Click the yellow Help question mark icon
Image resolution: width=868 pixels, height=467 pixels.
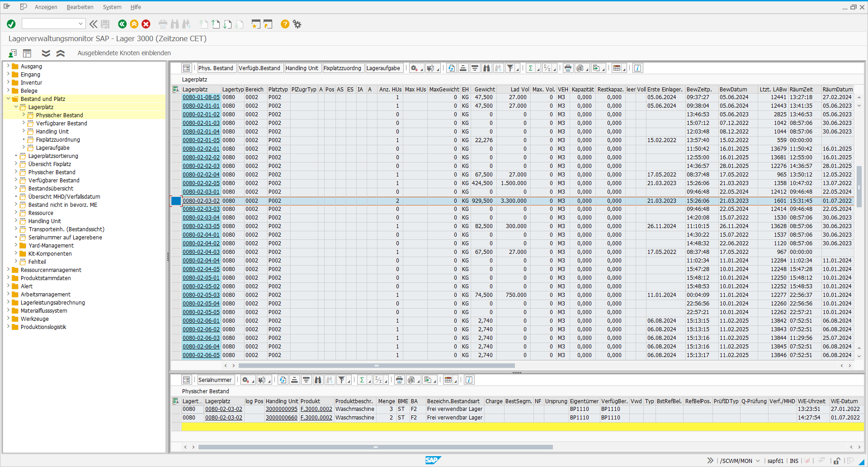point(285,24)
